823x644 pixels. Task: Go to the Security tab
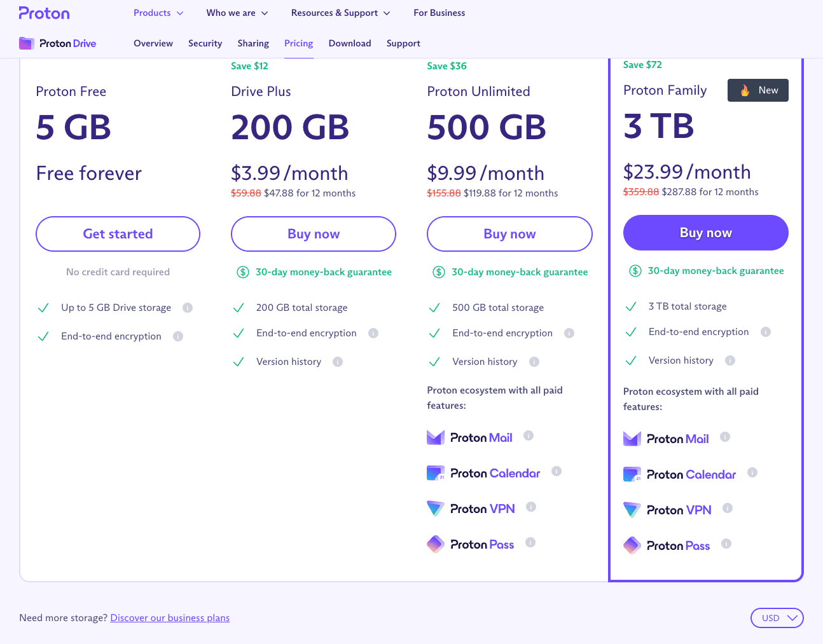pyautogui.click(x=205, y=43)
